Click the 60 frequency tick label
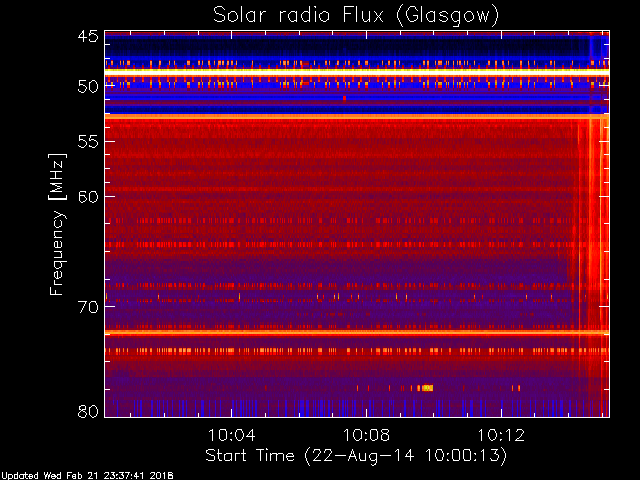The height and width of the screenshot is (480, 640). 88,197
